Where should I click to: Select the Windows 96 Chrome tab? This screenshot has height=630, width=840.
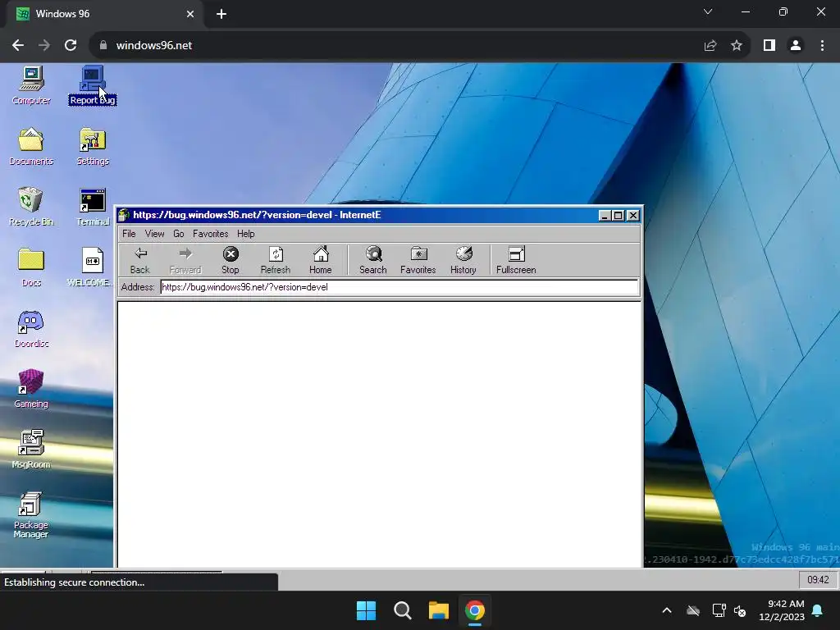(x=106, y=14)
